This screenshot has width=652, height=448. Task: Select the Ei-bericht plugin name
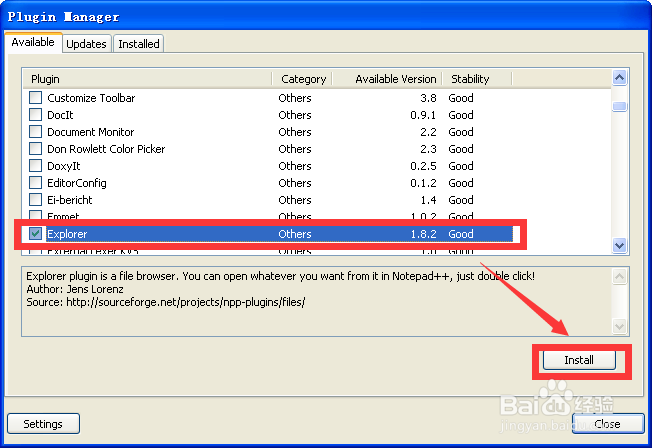tap(70, 200)
